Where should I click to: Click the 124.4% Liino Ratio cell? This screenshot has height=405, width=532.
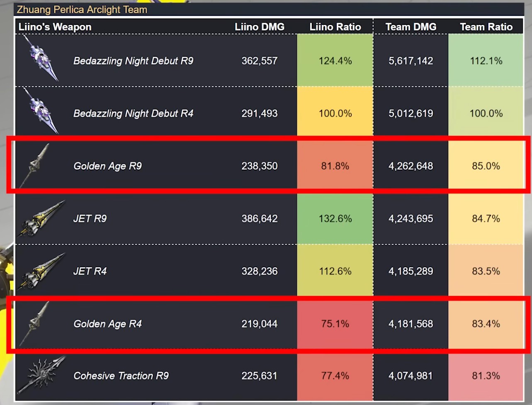coord(335,61)
